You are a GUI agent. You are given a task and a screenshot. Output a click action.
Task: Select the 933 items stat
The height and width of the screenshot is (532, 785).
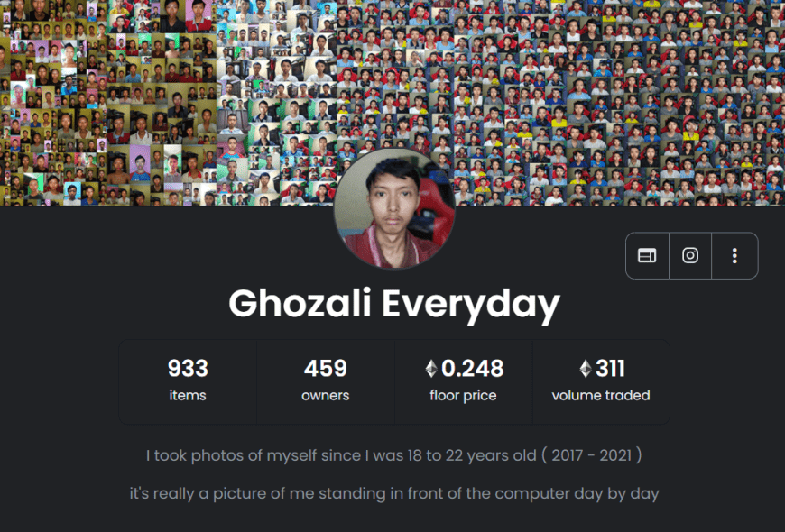pos(188,381)
